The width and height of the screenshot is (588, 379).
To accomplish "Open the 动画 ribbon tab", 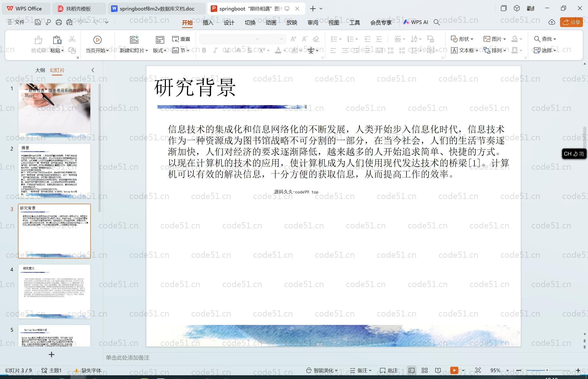I will [x=271, y=23].
